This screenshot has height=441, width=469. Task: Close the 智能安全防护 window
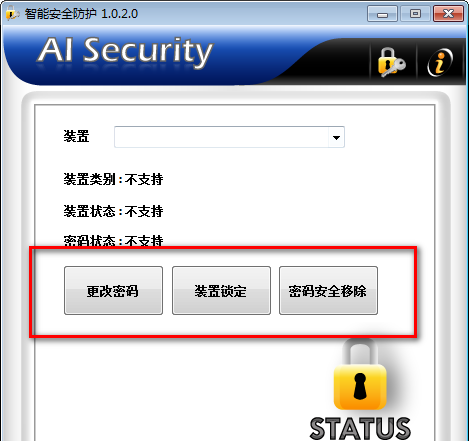[449, 14]
